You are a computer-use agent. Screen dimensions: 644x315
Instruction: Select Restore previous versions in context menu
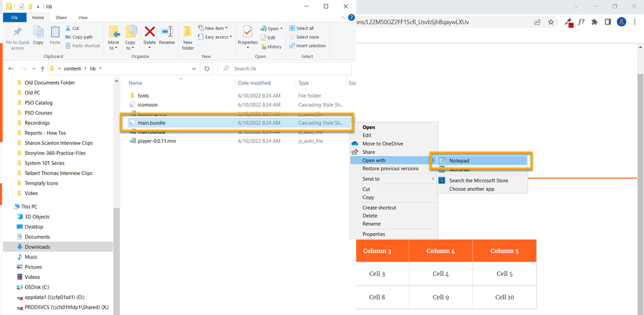390,169
